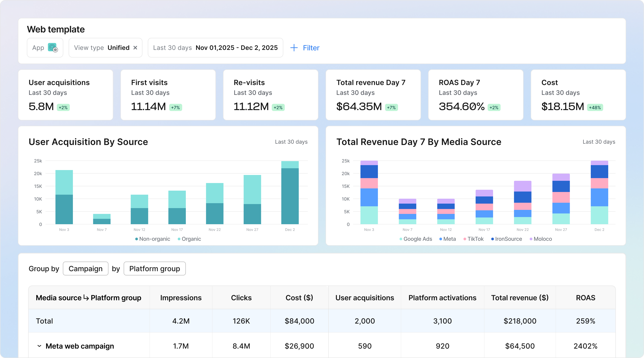Screen dimensions: 644x358
Task: Open the First visits 11.14M card
Action: coord(168,95)
